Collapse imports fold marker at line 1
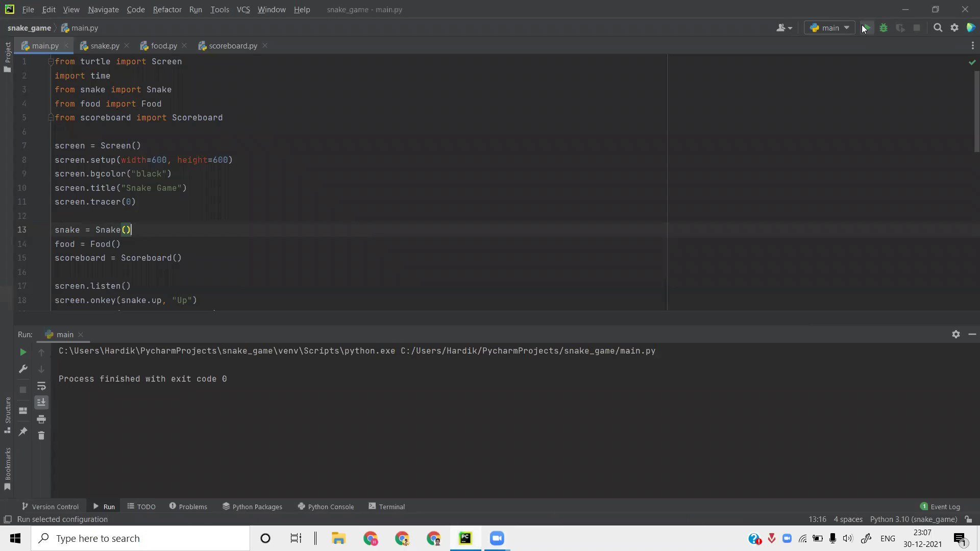The image size is (980, 551). pyautogui.click(x=51, y=62)
